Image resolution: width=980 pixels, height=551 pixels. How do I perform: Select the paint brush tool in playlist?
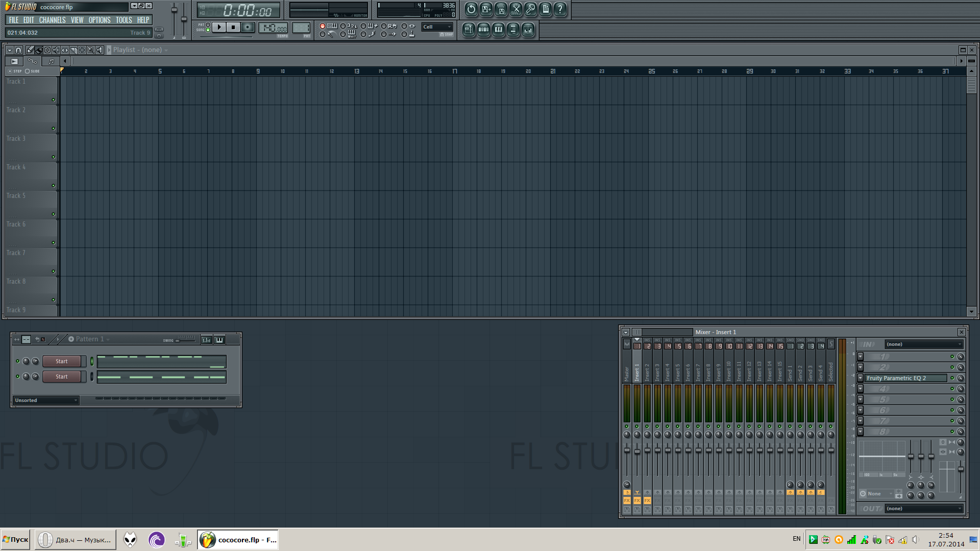[39, 50]
